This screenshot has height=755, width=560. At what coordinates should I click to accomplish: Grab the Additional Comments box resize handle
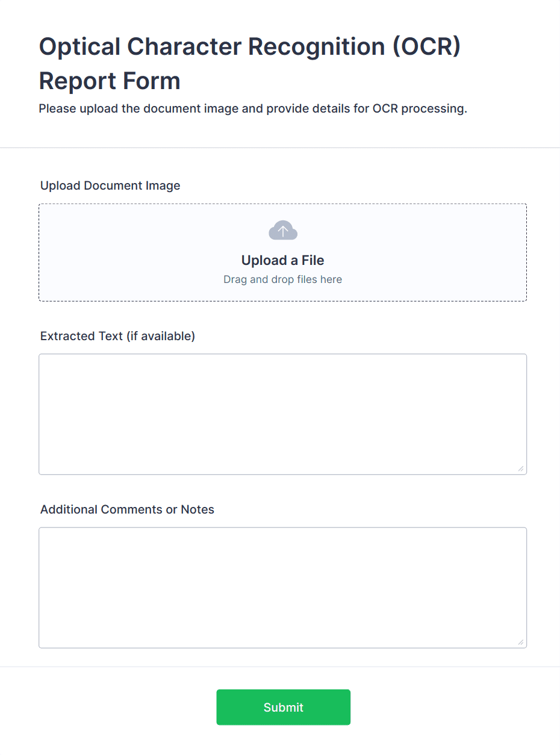(521, 642)
